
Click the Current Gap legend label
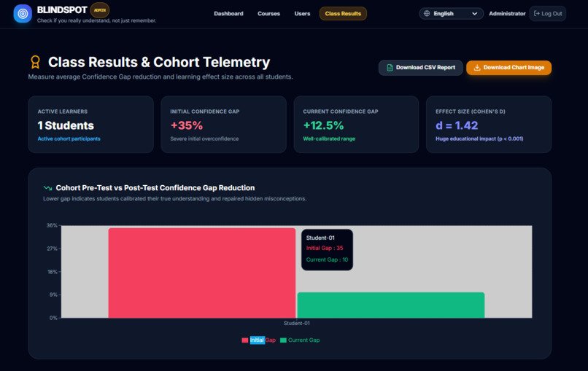tap(303, 340)
